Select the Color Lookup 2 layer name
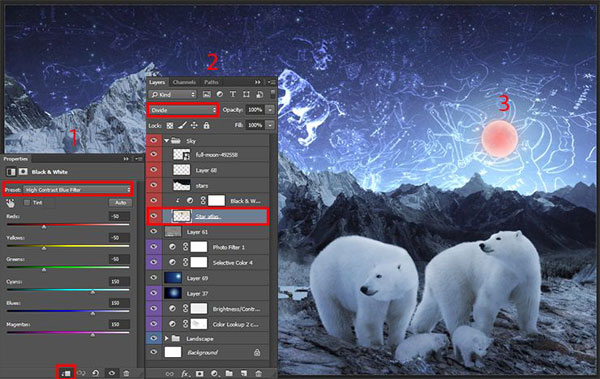 tap(235, 324)
